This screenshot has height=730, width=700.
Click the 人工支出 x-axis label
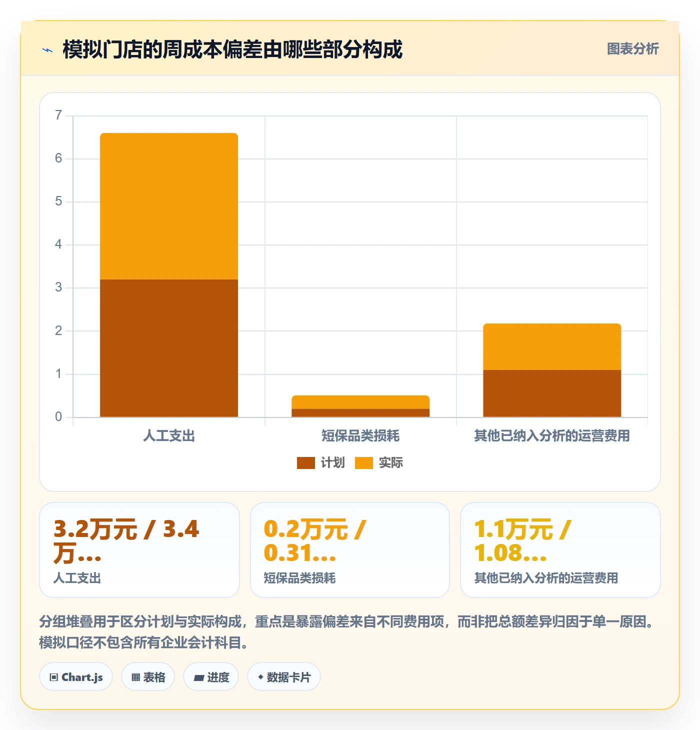point(169,436)
